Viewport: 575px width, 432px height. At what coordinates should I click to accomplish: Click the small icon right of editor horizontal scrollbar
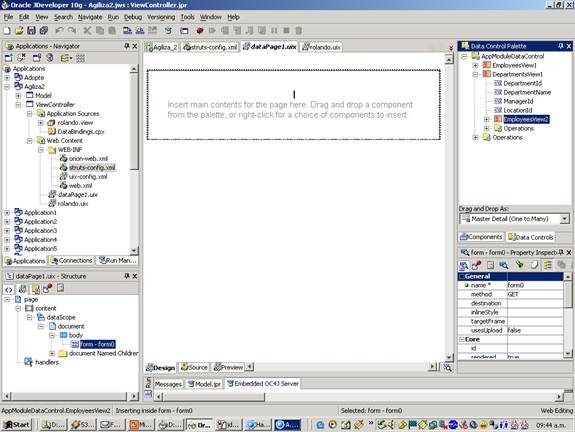tap(447, 367)
